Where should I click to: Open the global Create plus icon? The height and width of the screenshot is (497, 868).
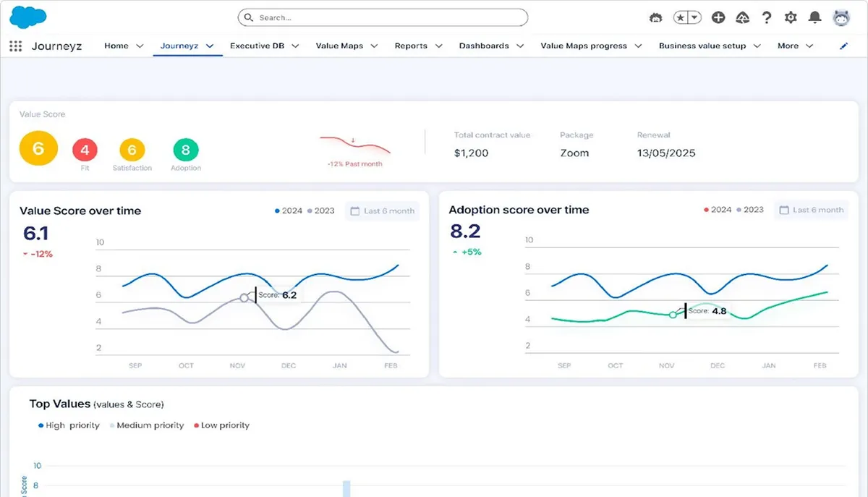coord(718,17)
